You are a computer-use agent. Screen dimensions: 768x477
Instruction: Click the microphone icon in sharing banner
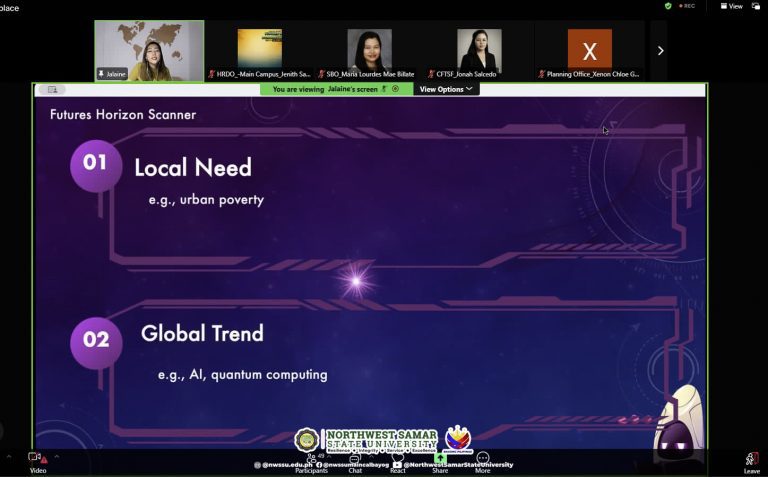pyautogui.click(x=384, y=89)
